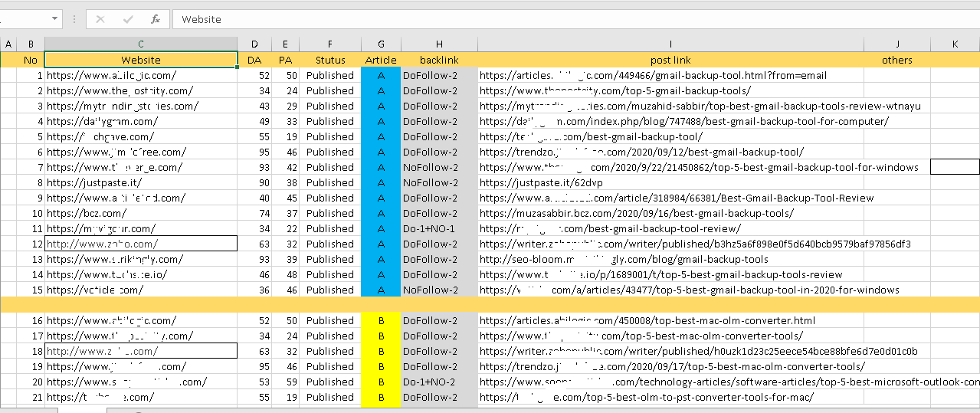Select the Published status cell in row 21
This screenshot has height=413, width=980.
pos(330,397)
